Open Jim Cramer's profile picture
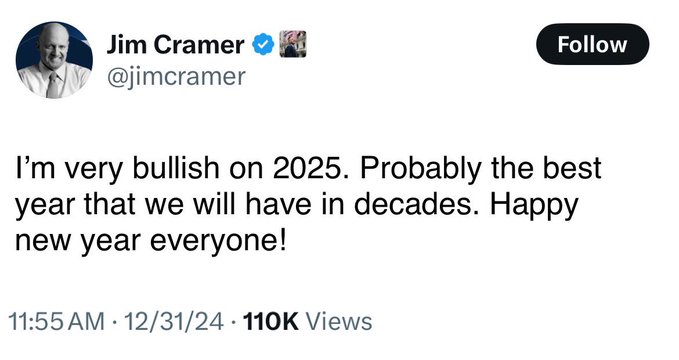 coord(54,60)
